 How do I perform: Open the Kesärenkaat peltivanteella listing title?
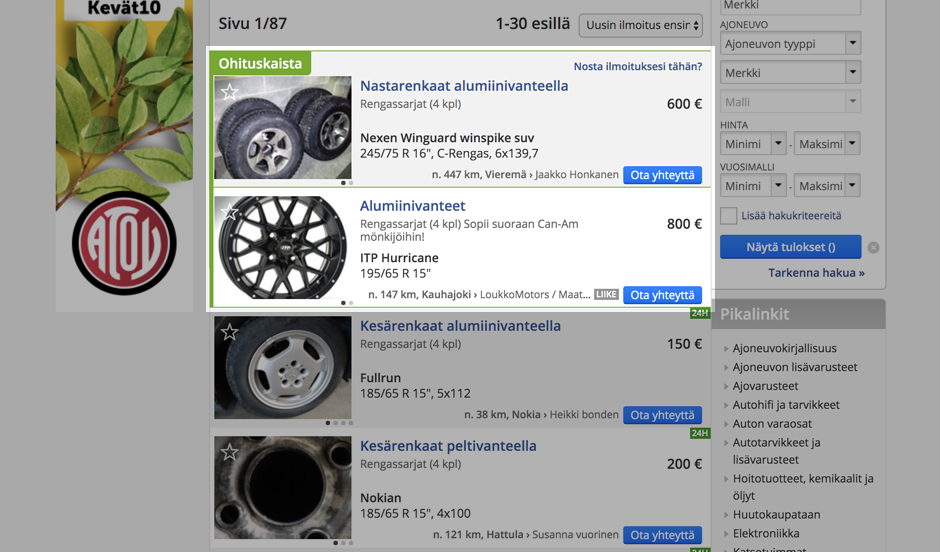coord(448,445)
